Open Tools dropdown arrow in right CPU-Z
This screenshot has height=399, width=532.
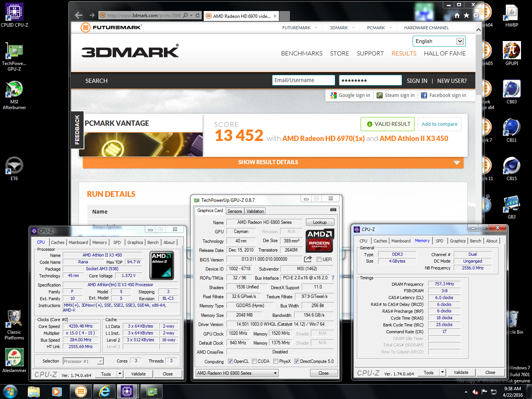[442, 372]
